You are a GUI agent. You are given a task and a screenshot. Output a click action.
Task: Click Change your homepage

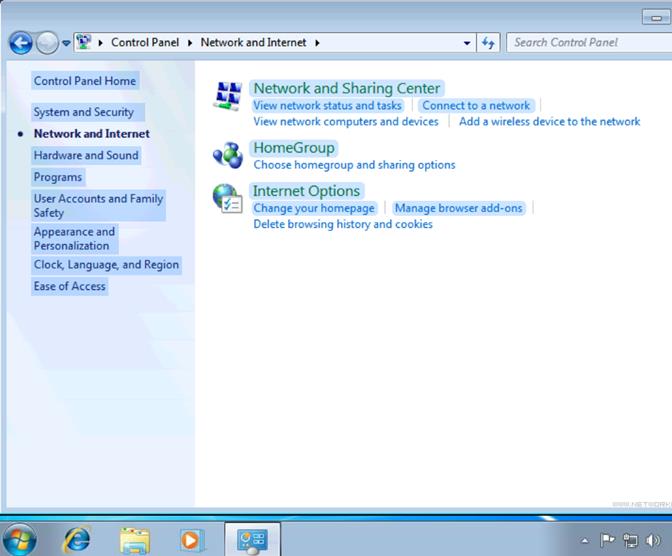314,208
